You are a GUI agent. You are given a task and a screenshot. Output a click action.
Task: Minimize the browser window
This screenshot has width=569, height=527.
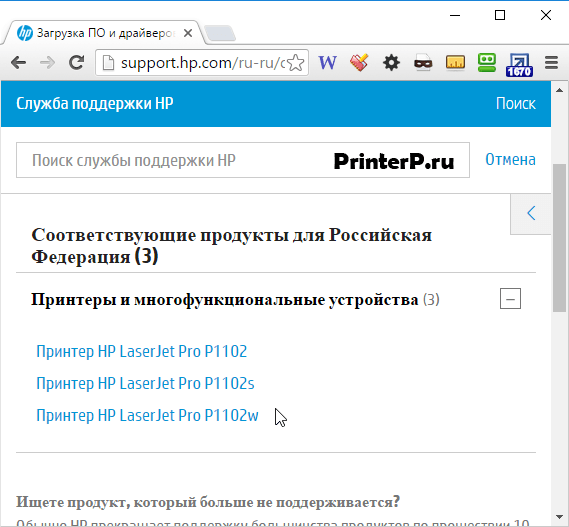(455, 15)
